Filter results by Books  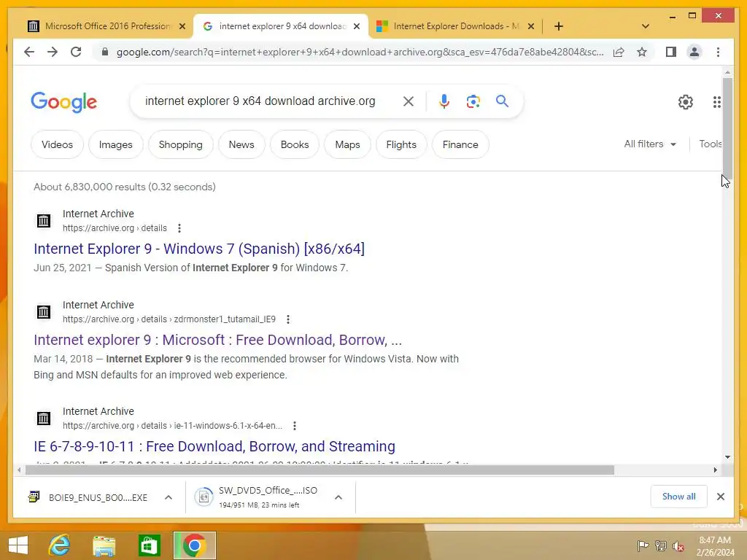pos(295,144)
